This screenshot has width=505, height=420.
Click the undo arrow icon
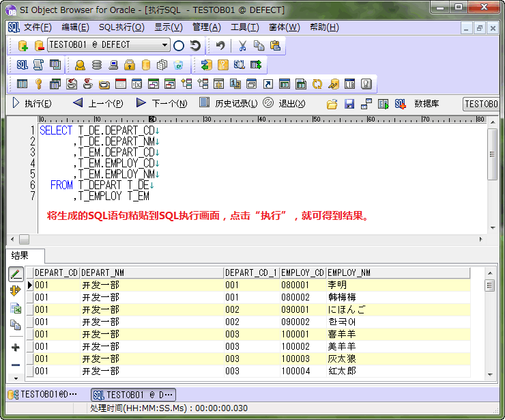click(220, 46)
